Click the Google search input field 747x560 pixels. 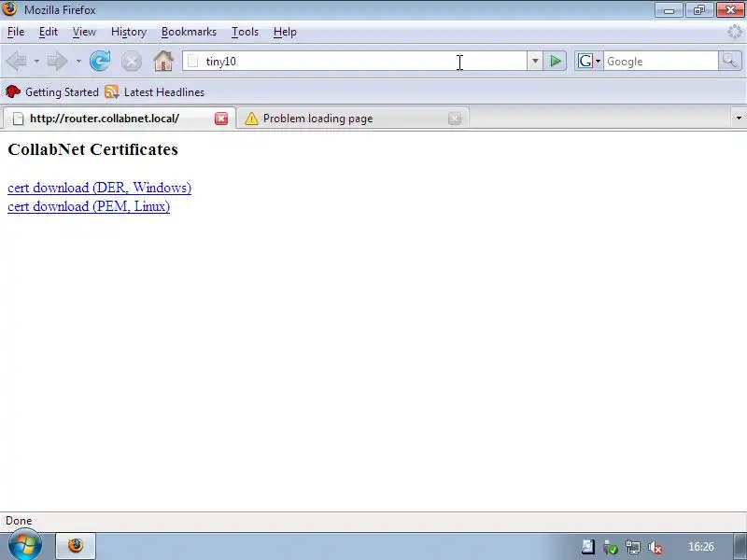tap(661, 61)
